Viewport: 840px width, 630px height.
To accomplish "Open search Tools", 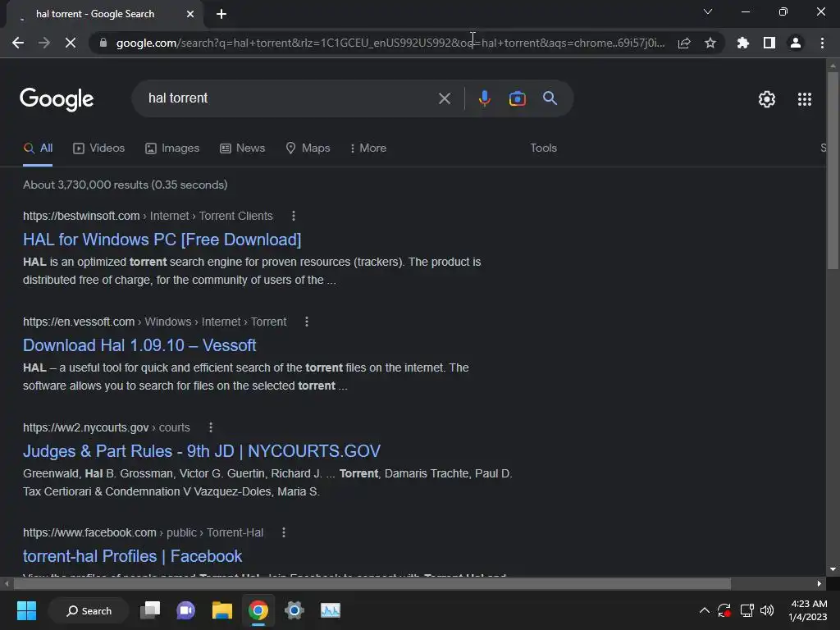I will 543,148.
